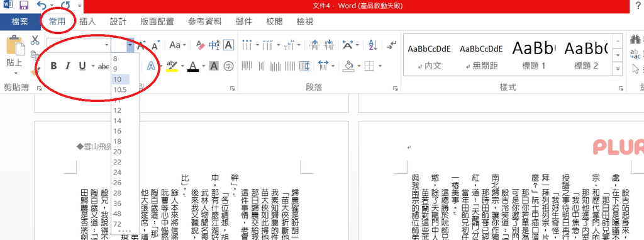Open the 檔案 file tab
Viewport: 644px width, 240px height.
point(20,22)
